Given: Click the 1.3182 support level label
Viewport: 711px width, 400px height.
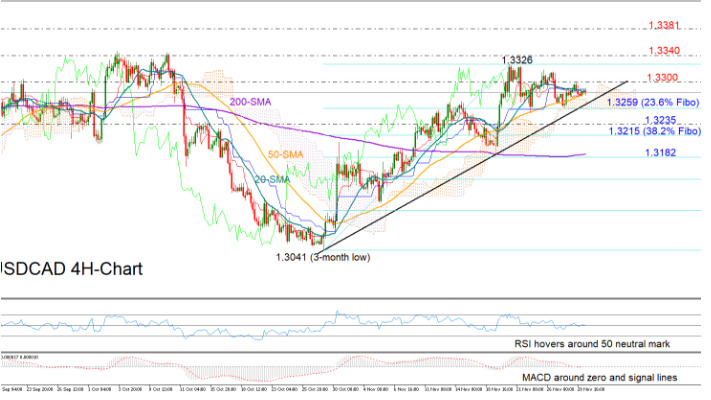Looking at the screenshot, I should [660, 153].
